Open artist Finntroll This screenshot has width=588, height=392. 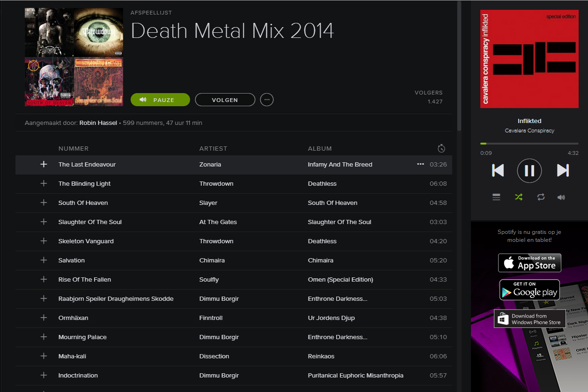coord(211,318)
